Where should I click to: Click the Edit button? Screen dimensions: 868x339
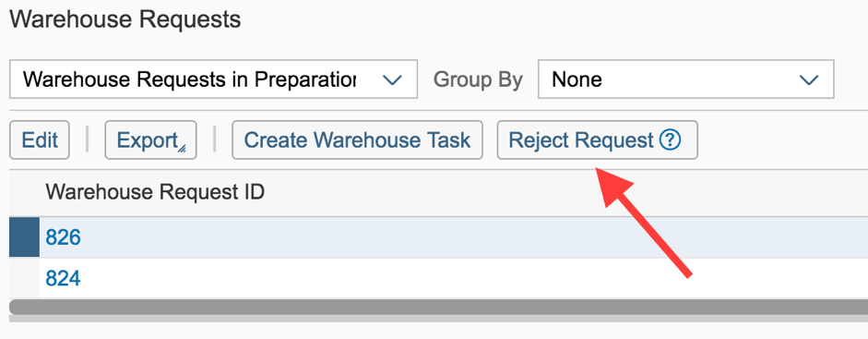point(40,140)
